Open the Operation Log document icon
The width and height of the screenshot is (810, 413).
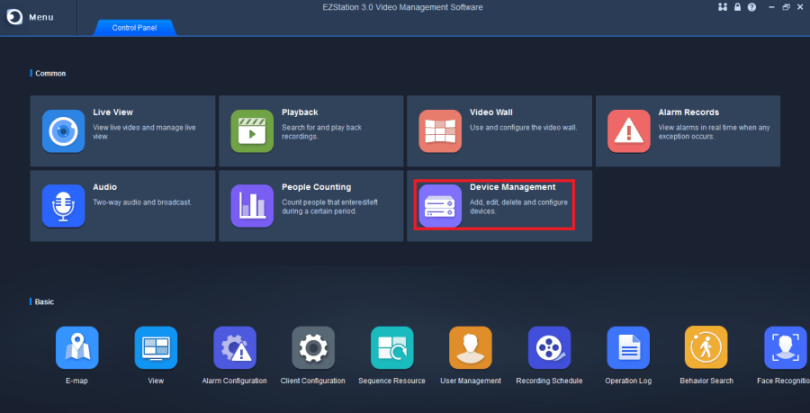(x=628, y=347)
